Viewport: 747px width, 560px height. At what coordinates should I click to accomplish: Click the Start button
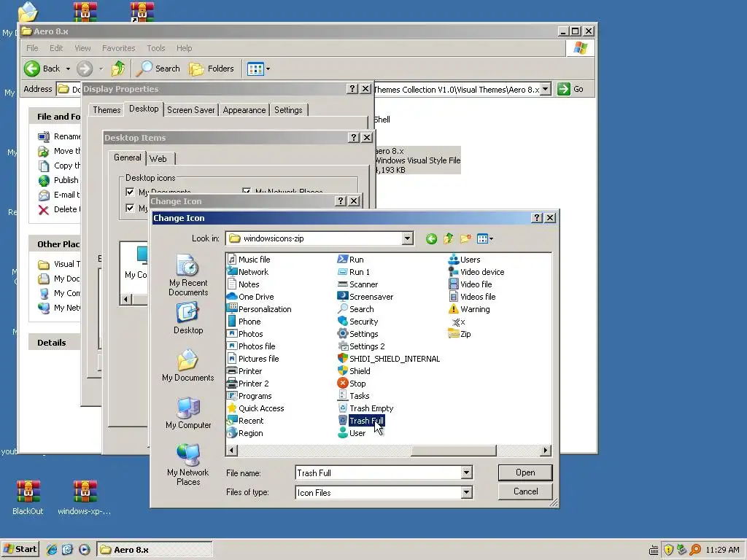click(x=20, y=550)
